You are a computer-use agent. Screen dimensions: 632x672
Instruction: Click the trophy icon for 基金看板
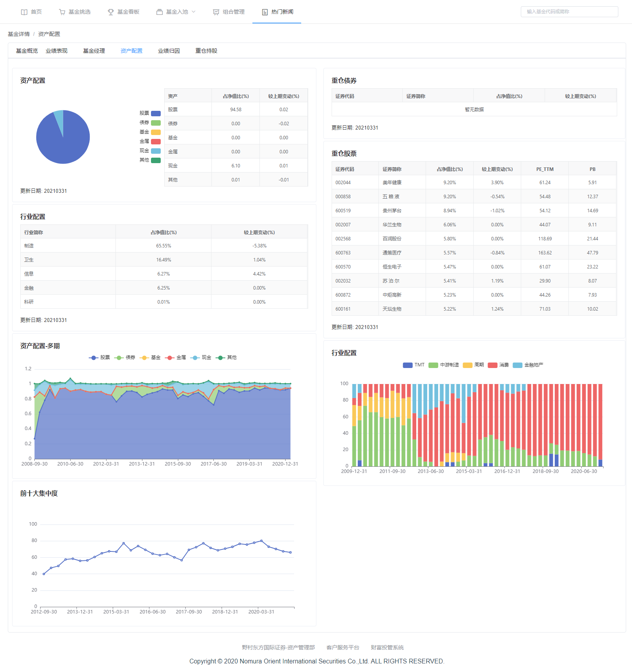point(111,12)
